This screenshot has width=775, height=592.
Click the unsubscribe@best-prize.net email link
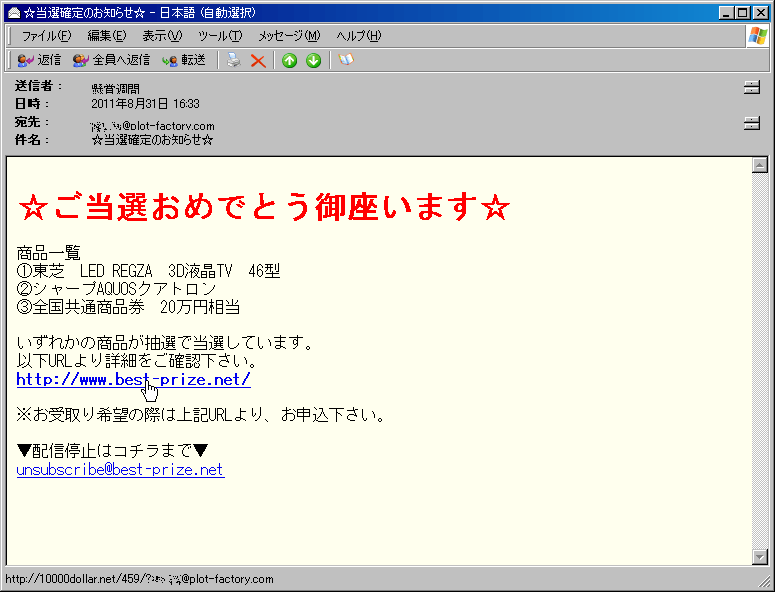120,469
